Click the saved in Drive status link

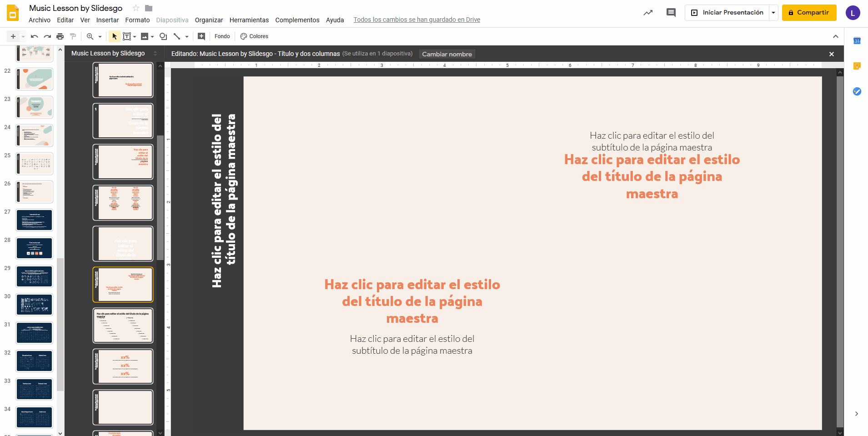pos(417,20)
